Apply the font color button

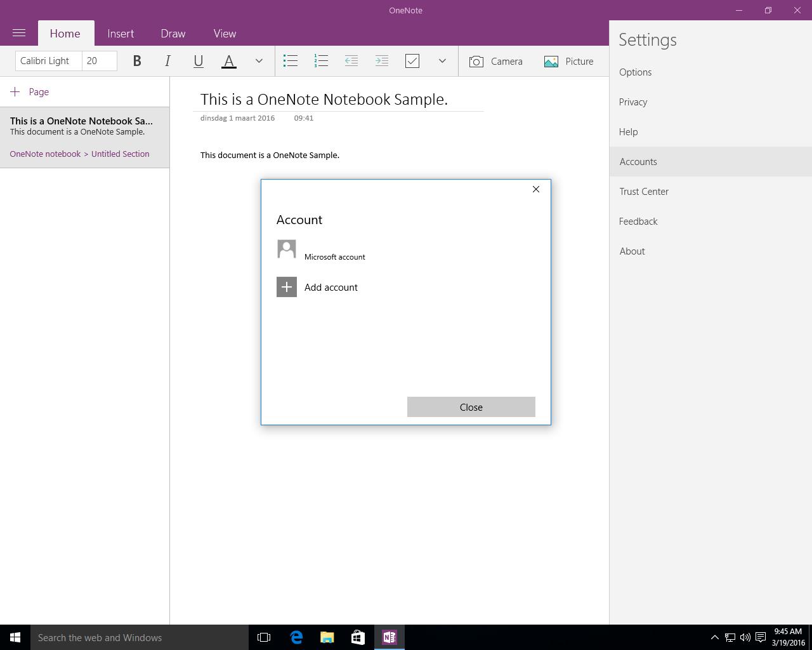(229, 61)
